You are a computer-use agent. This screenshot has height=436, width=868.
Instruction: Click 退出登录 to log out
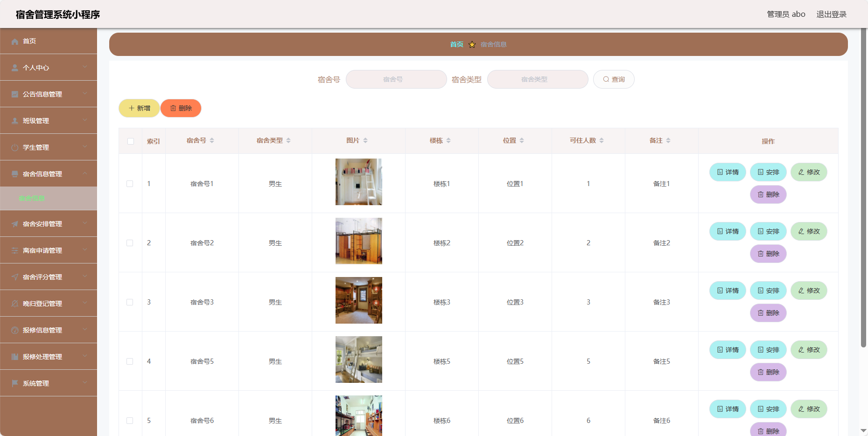point(831,14)
